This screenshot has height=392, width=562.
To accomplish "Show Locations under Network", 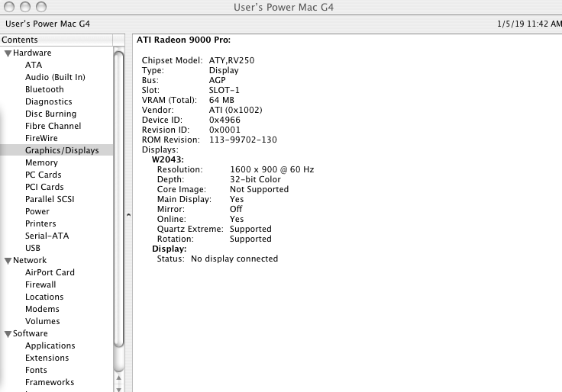I will click(x=44, y=297).
